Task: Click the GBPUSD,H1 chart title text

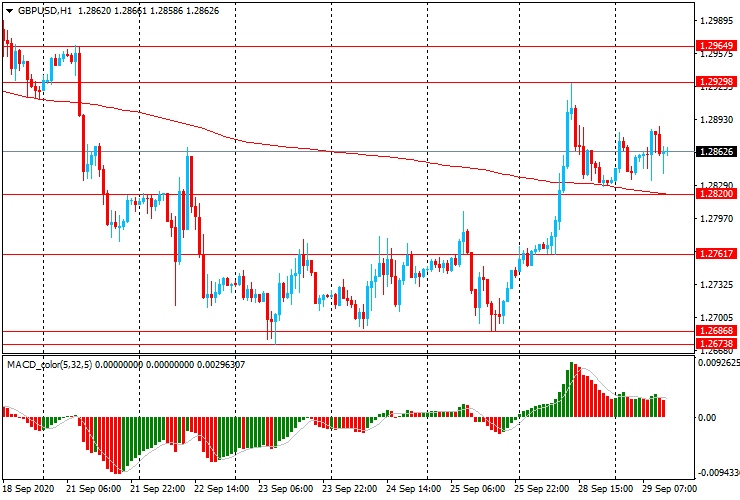Action: (x=42, y=10)
